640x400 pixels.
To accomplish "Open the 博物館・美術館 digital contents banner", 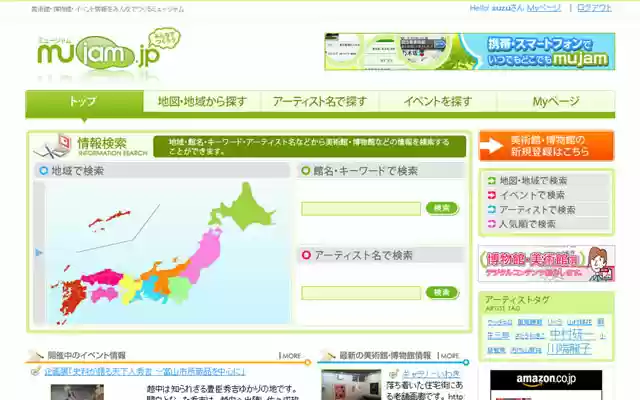I will coord(546,263).
